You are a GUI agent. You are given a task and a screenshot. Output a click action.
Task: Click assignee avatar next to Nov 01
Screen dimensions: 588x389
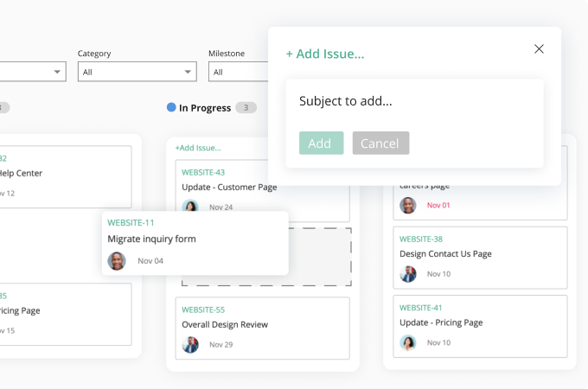(x=408, y=206)
